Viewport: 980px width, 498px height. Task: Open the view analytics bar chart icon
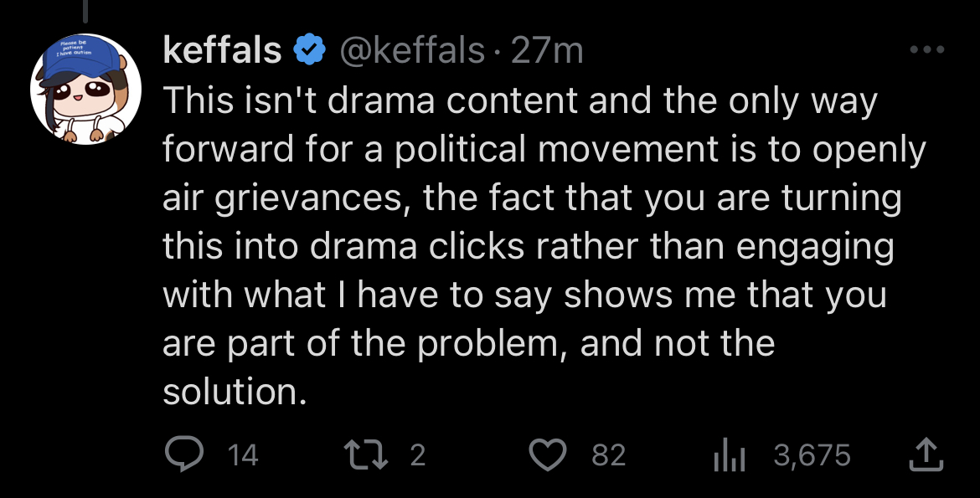coord(730,454)
